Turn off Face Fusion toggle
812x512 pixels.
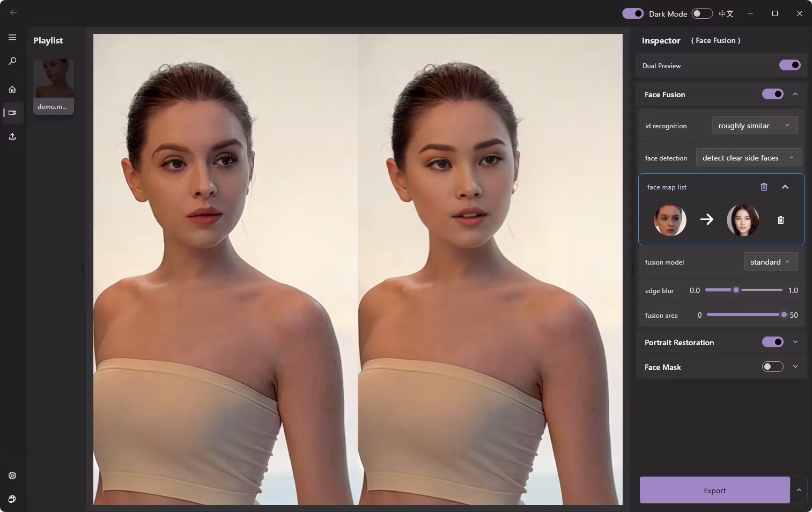773,94
